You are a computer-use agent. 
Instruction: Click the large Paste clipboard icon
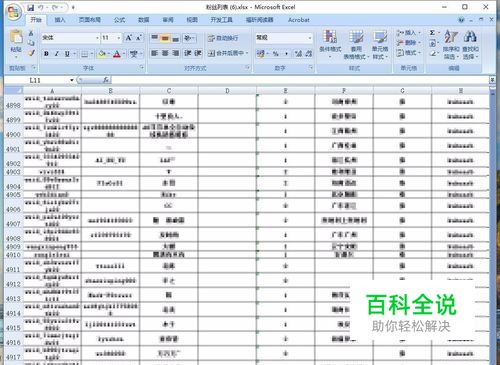(x=16, y=37)
